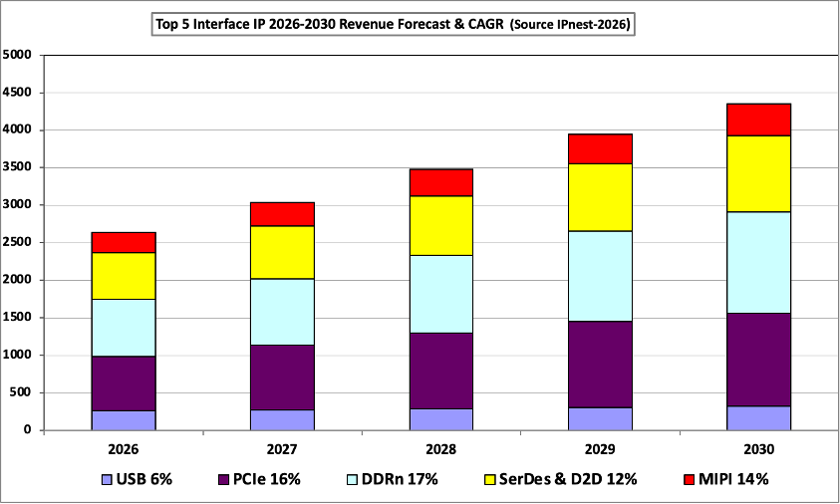This screenshot has width=840, height=504.
Task: Select the 2026 MIPI red segment
Action: click(x=124, y=243)
